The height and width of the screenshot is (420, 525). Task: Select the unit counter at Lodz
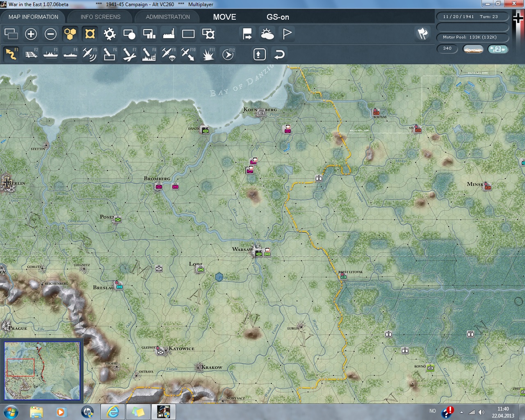click(x=201, y=269)
